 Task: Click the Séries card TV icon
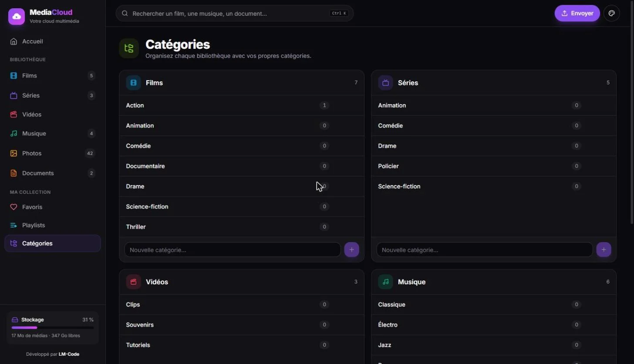pyautogui.click(x=385, y=83)
